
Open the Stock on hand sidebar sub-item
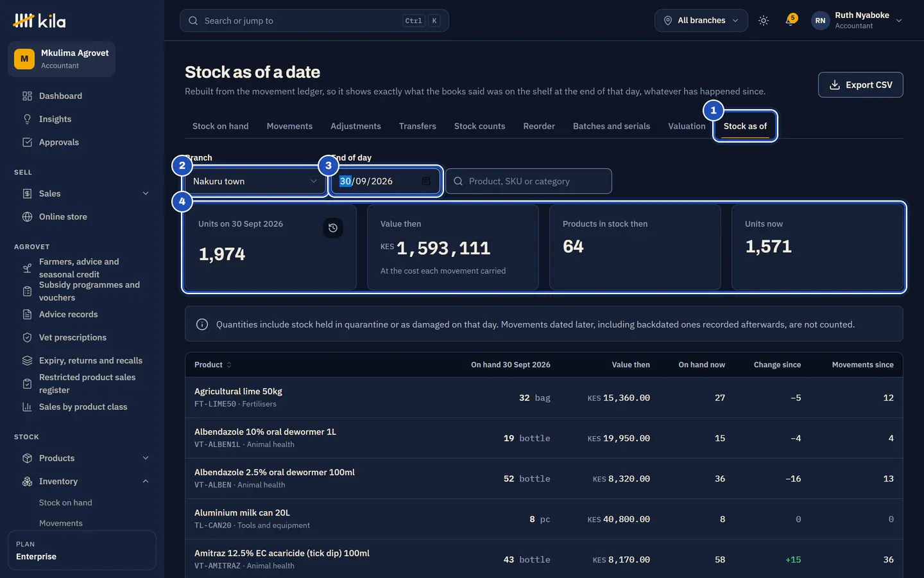pyautogui.click(x=65, y=503)
